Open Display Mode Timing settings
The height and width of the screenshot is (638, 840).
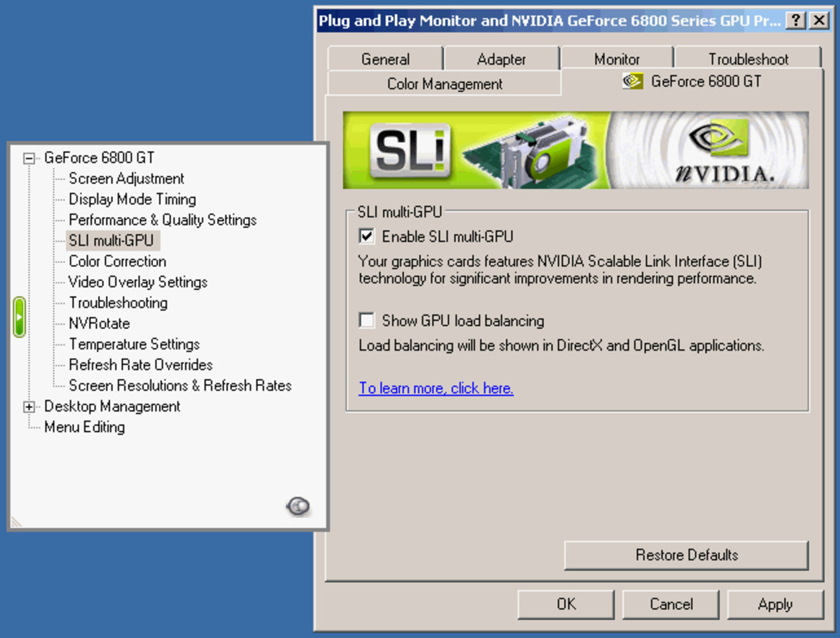coord(132,199)
